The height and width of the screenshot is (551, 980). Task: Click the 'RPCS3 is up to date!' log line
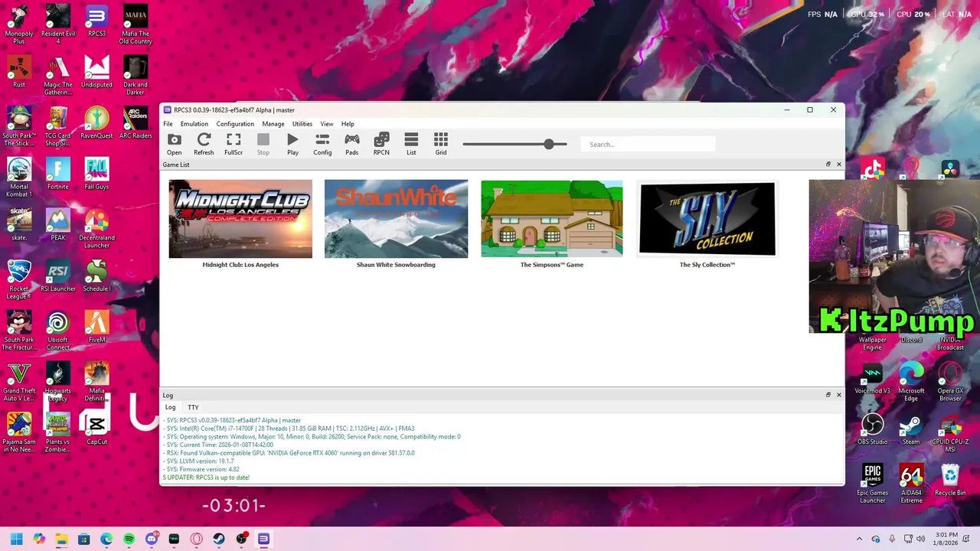click(207, 478)
